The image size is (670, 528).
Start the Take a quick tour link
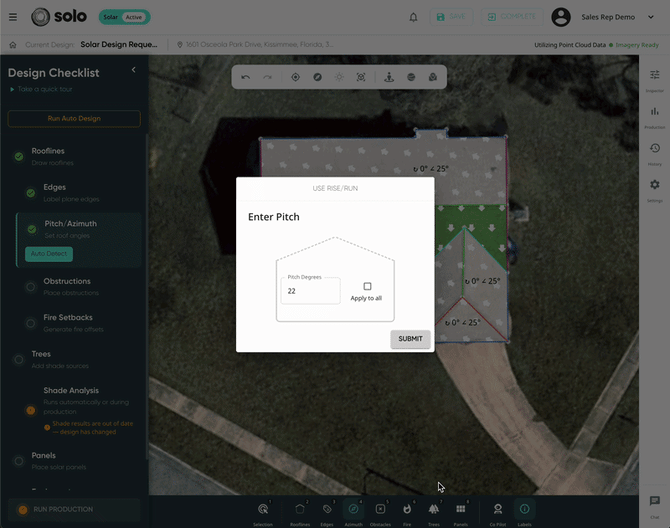(x=41, y=89)
